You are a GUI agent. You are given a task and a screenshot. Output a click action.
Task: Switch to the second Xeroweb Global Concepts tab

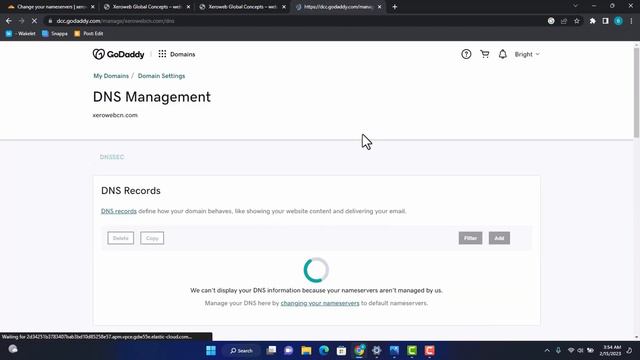[x=242, y=7]
